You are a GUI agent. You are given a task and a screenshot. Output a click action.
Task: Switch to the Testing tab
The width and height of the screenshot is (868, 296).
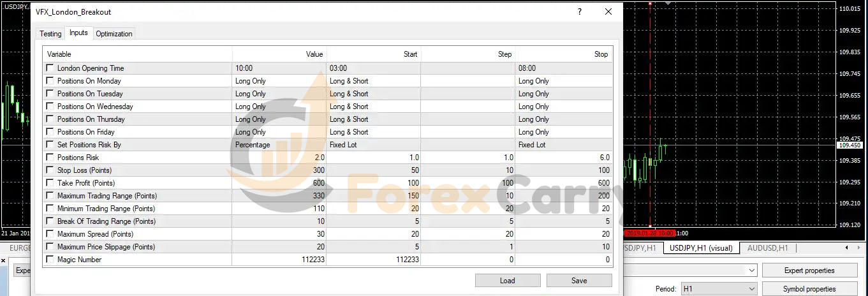50,34
